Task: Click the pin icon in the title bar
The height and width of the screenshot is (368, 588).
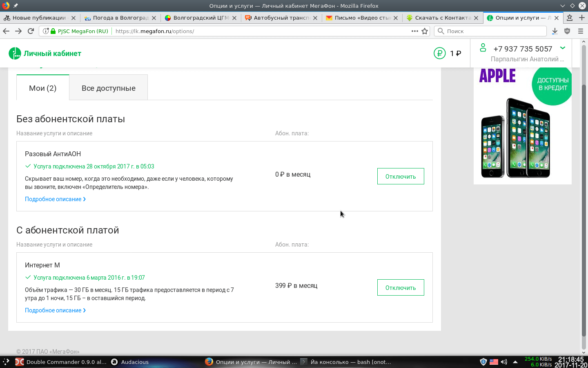Action: coord(16,6)
